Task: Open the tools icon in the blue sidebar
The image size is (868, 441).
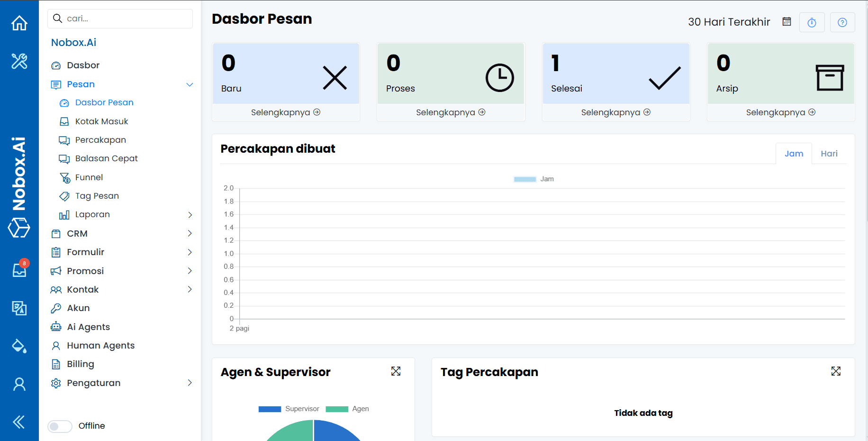Action: pos(19,62)
